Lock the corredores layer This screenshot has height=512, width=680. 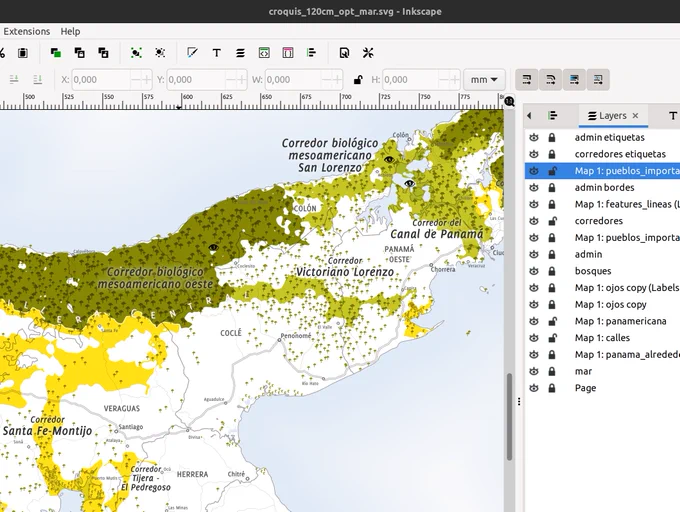552,221
